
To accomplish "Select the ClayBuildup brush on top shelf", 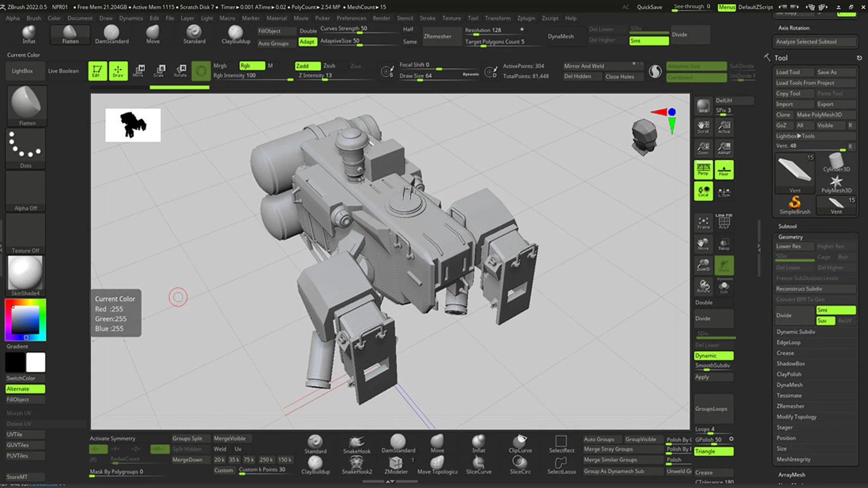I will tap(235, 34).
